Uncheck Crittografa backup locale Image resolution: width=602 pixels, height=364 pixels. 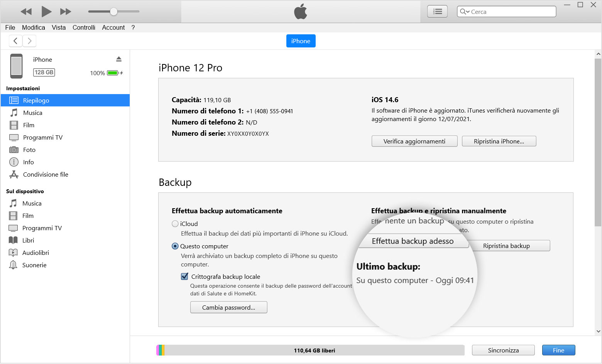point(184,276)
